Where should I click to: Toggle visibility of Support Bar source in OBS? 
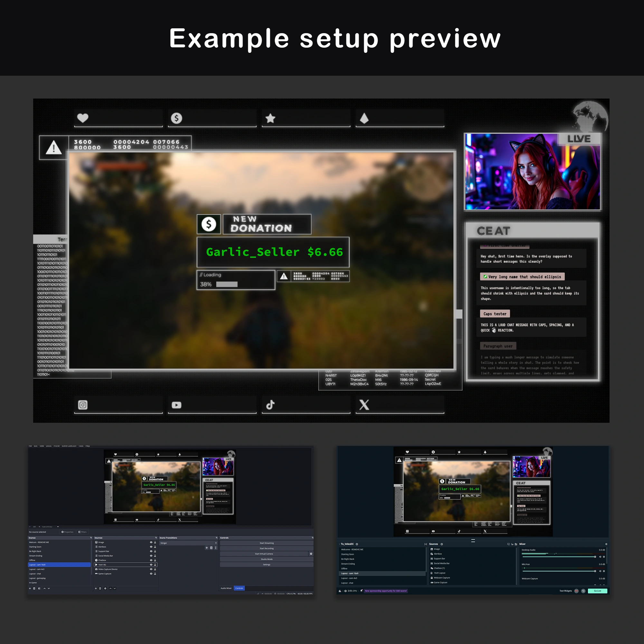[151, 551]
